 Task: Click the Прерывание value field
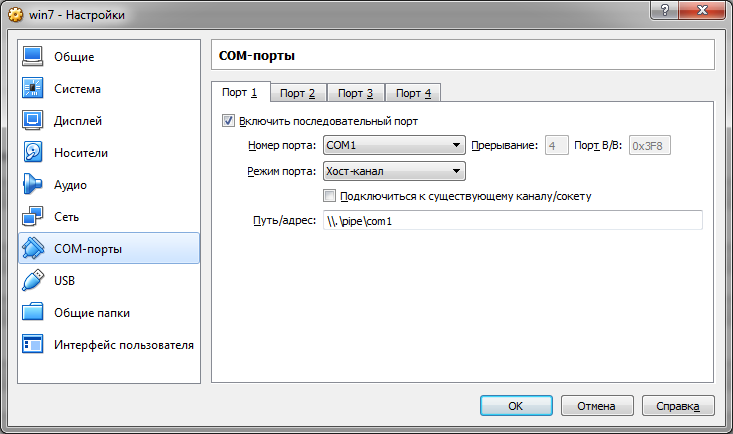(557, 145)
